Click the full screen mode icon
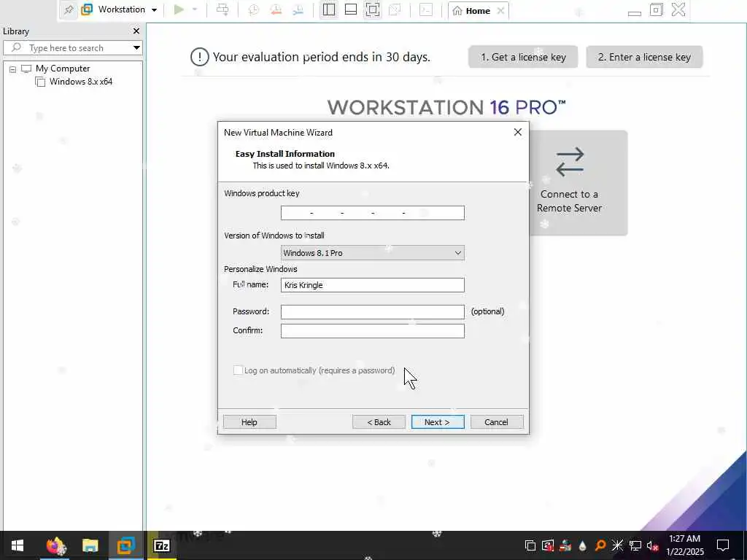The image size is (747, 560). point(373,9)
